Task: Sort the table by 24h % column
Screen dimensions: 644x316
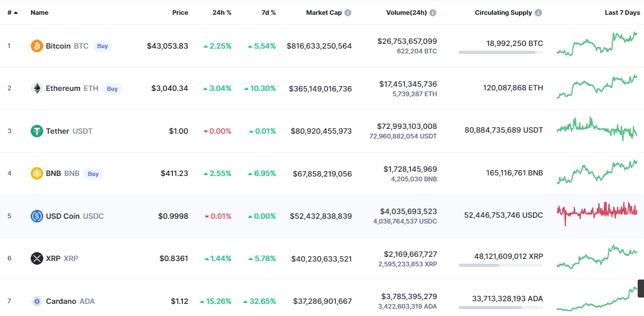Action: click(x=221, y=13)
